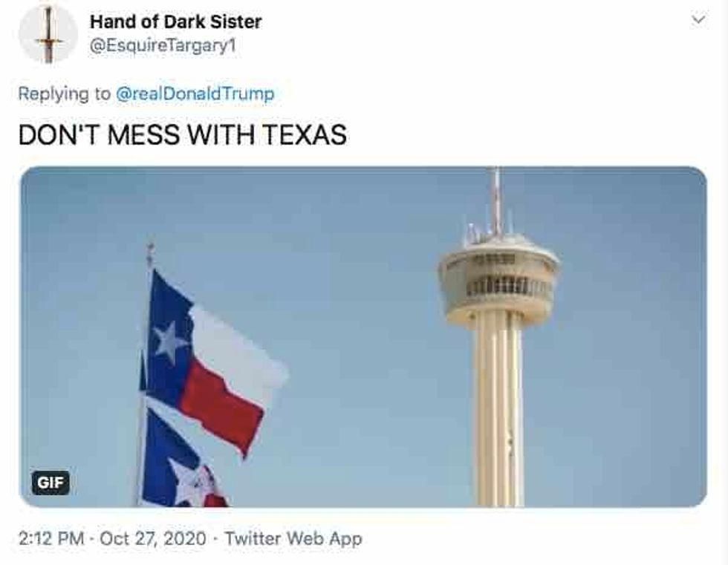Click the Hand of Dark Sister display name
728x565 pixels.
tap(175, 22)
